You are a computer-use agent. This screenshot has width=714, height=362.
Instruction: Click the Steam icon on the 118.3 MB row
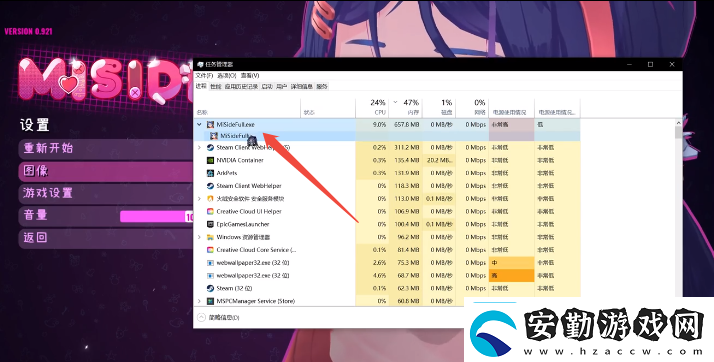[x=210, y=186]
